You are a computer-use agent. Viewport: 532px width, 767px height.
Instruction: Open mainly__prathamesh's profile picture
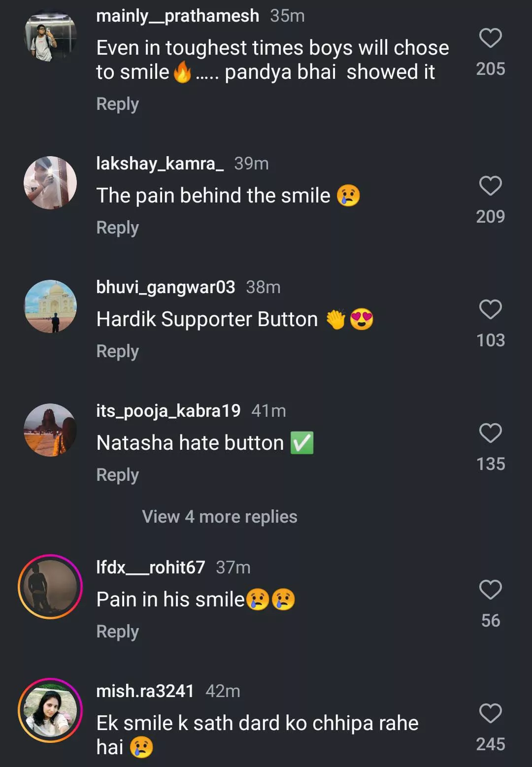click(x=50, y=35)
